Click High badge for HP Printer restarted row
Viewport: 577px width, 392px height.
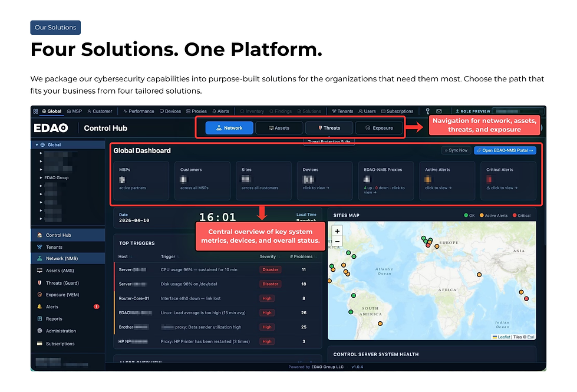(267, 341)
